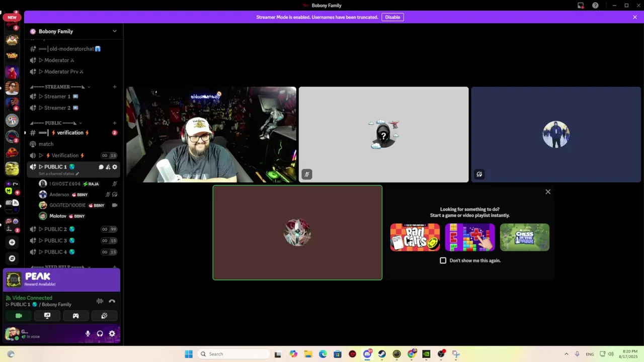Toggle noise suppression waveform icon

click(x=100, y=301)
